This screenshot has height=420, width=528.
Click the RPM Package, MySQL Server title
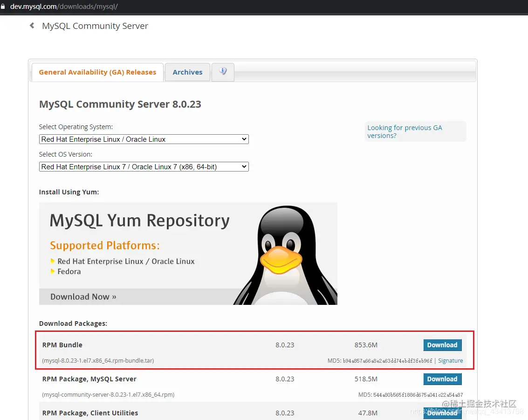[89, 379]
